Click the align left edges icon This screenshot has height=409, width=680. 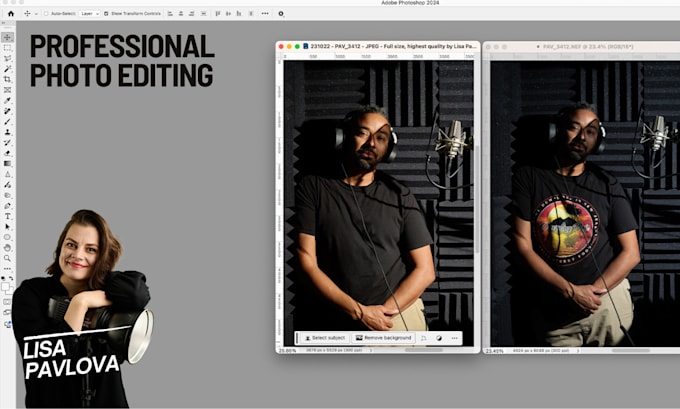point(170,13)
